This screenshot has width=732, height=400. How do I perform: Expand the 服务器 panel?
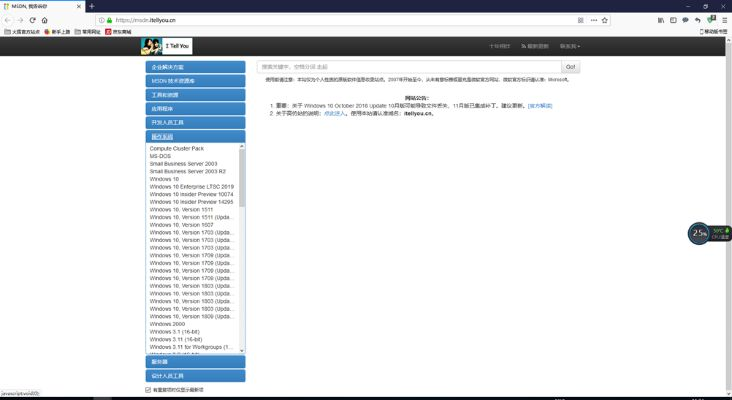(x=195, y=362)
